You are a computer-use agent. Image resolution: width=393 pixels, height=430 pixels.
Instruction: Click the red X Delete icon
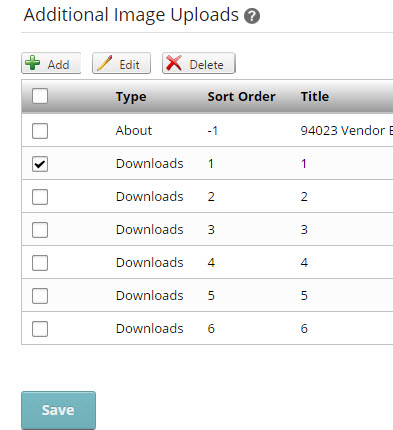174,63
